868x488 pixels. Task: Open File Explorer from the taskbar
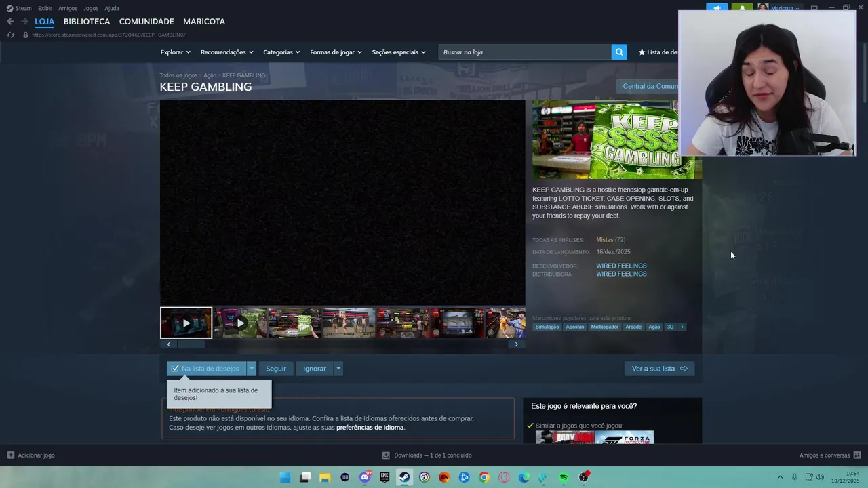pyautogui.click(x=325, y=477)
